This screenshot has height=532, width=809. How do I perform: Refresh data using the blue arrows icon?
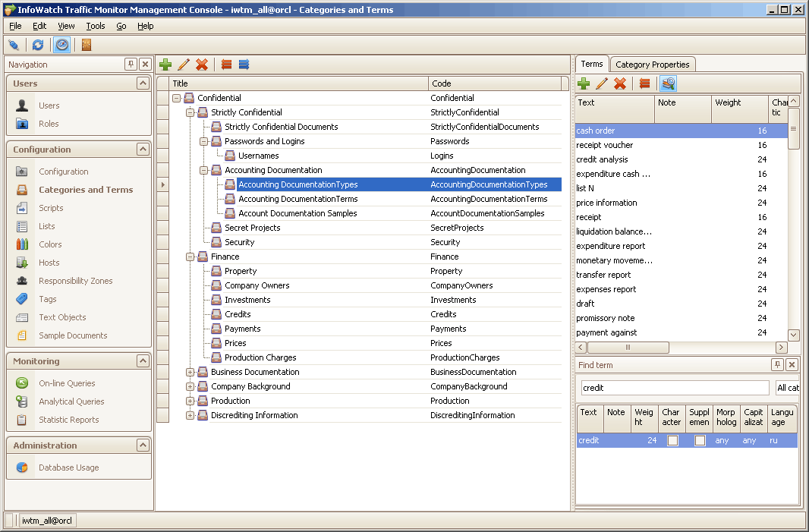point(38,46)
